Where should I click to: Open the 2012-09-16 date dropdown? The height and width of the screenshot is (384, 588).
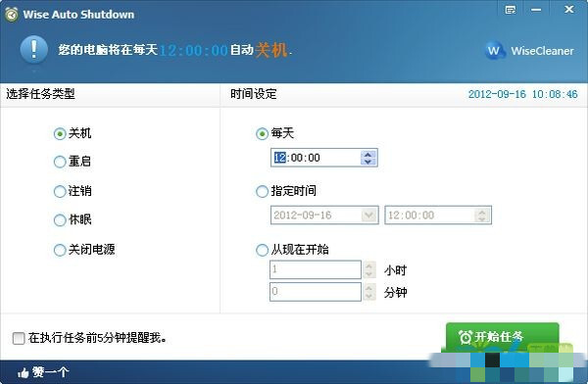point(369,216)
